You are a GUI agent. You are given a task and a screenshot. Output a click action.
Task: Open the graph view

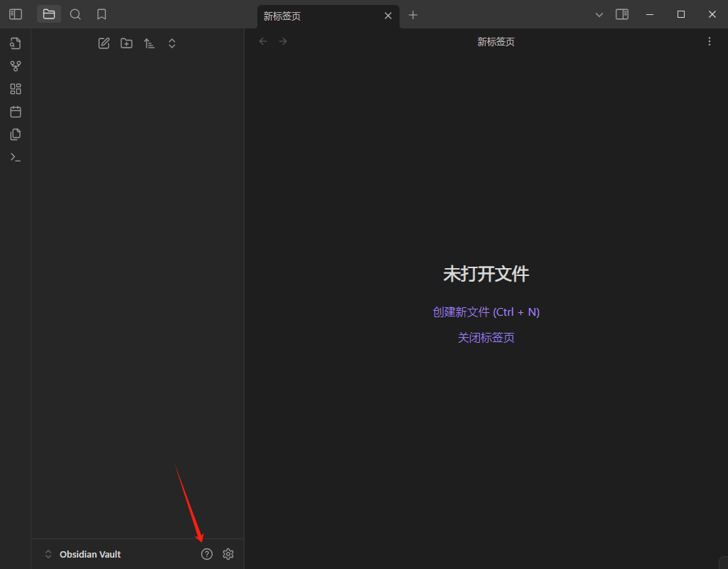point(15,65)
